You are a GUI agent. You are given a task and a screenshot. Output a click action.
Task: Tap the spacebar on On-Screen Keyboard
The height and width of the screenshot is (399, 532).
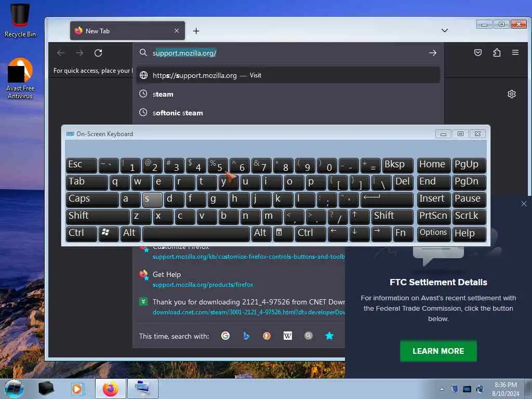click(x=196, y=234)
